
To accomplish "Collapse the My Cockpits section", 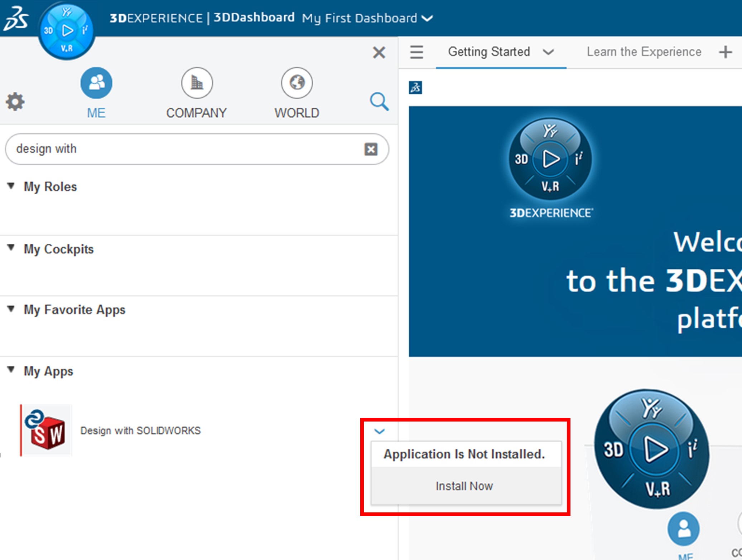I will [11, 248].
